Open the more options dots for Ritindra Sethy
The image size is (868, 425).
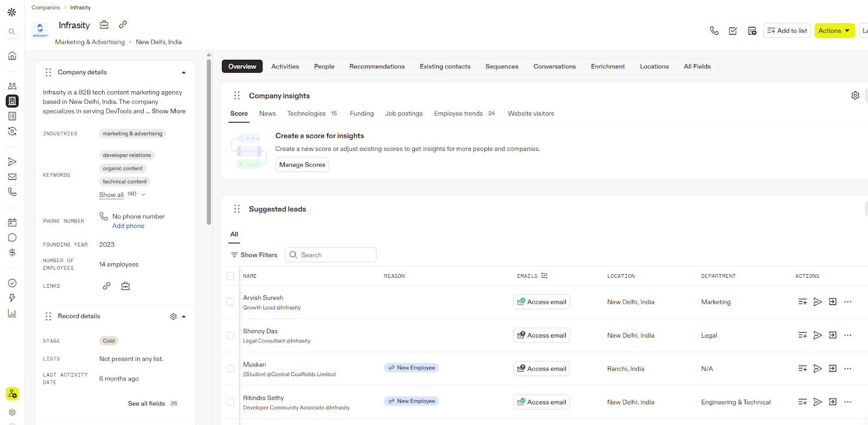(x=848, y=402)
